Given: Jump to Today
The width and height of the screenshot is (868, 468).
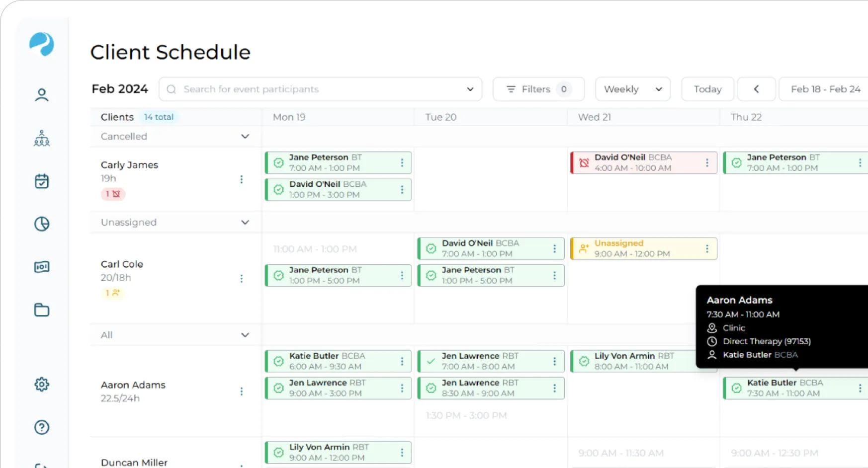Looking at the screenshot, I should coord(707,89).
